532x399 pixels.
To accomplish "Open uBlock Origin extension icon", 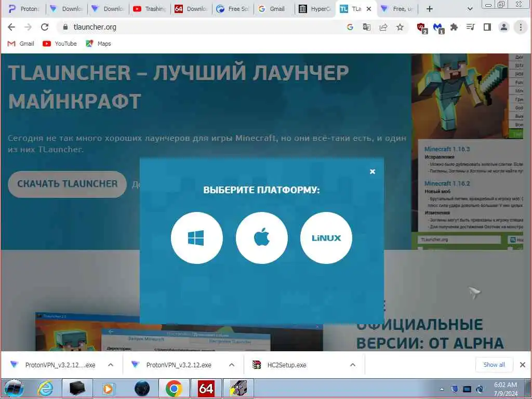I will 422,28.
